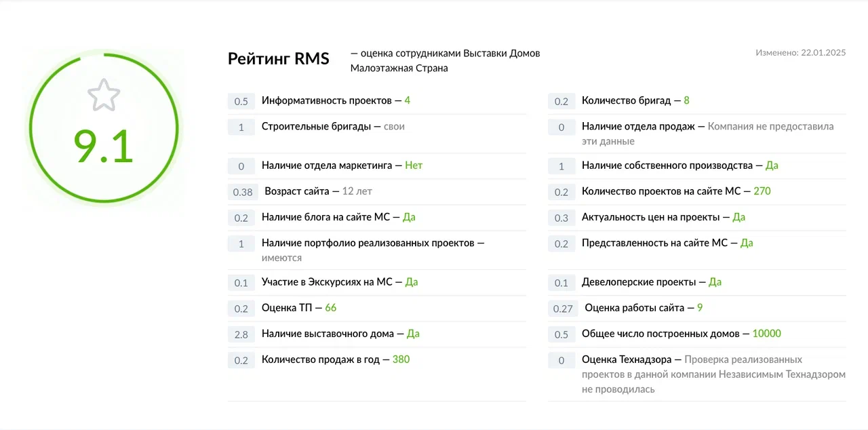Click the 0.27 badge next to Оценка работы сайта
Image resolution: width=868 pixels, height=430 pixels.
point(563,309)
